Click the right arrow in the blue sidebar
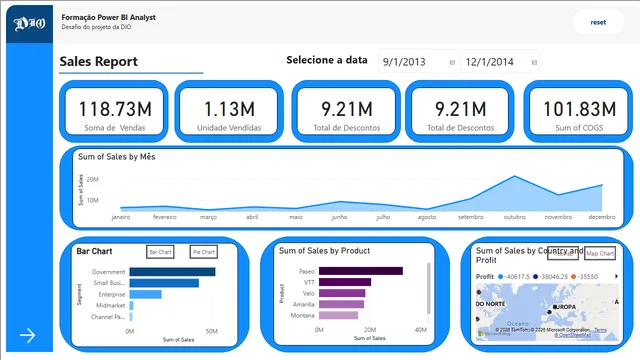 [28, 336]
